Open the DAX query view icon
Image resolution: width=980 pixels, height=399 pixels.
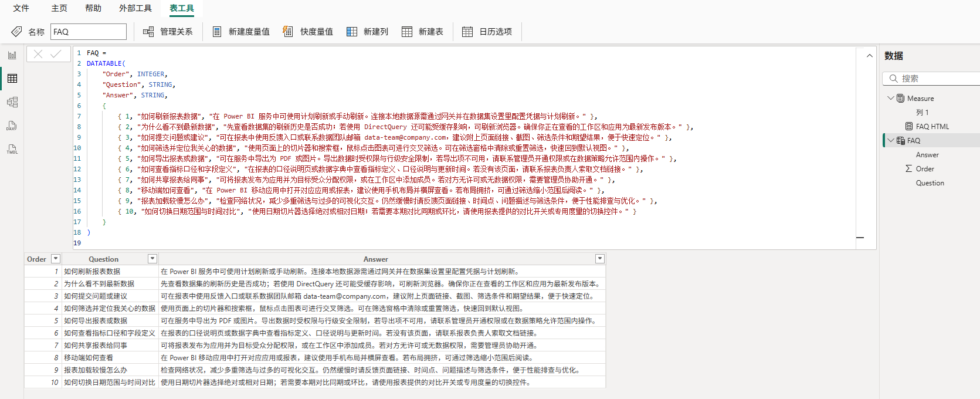[x=12, y=126]
